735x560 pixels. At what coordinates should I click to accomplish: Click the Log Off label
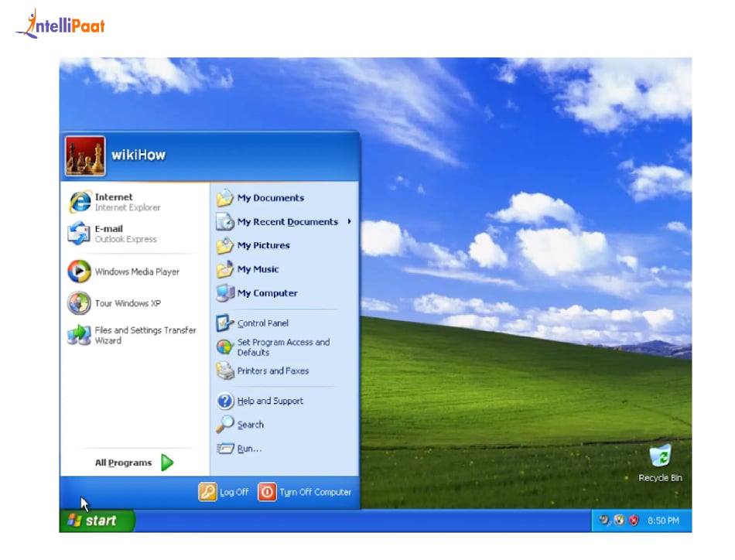[234, 492]
